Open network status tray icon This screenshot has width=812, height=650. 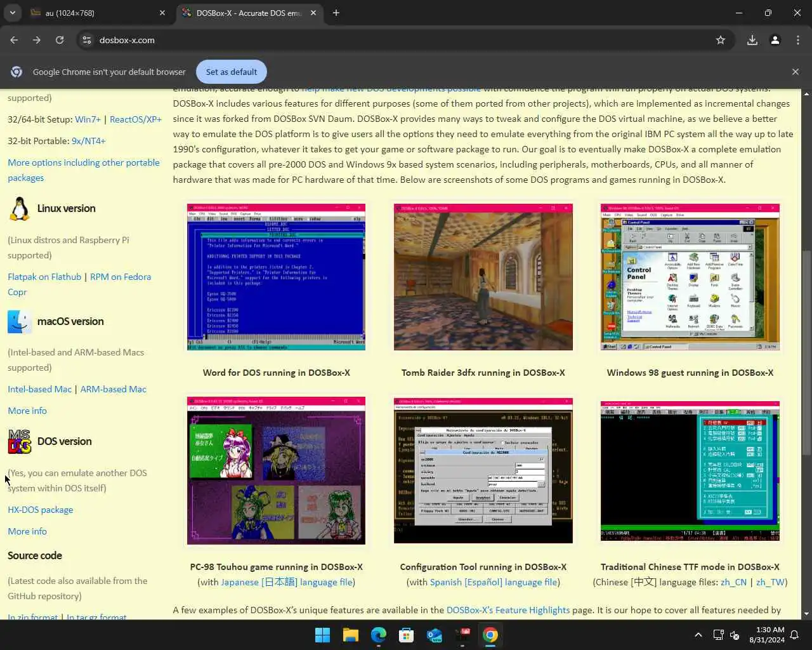tap(718, 635)
